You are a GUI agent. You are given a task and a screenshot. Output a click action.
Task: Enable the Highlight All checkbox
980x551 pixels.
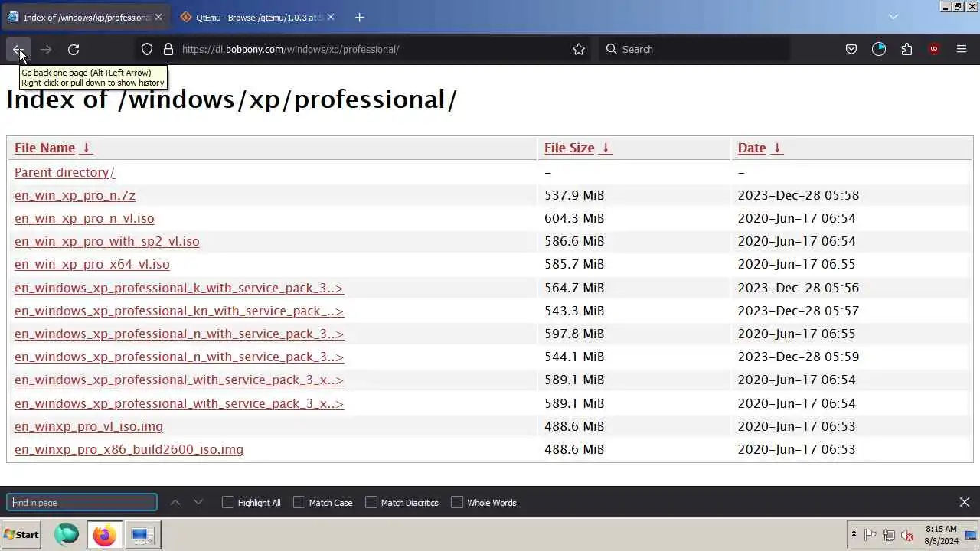coord(227,502)
